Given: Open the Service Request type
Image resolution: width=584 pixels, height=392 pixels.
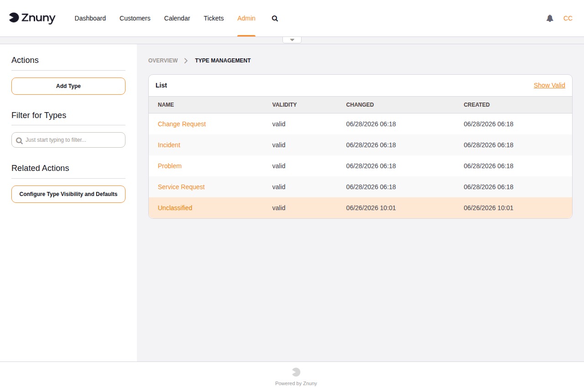Looking at the screenshot, I should pos(181,187).
